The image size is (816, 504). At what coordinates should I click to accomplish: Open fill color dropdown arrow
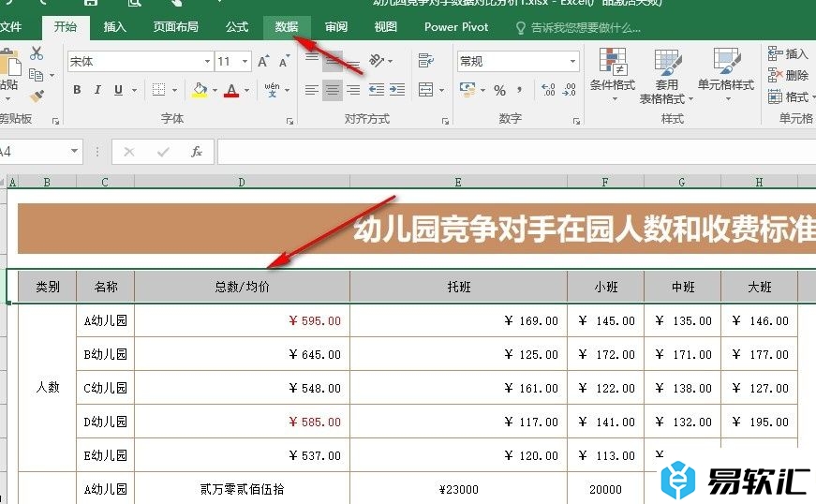(215, 90)
